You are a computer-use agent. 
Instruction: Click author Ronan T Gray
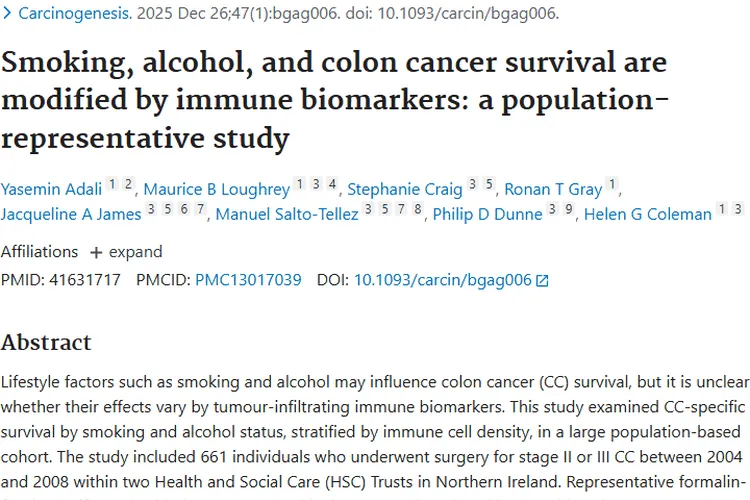click(553, 188)
